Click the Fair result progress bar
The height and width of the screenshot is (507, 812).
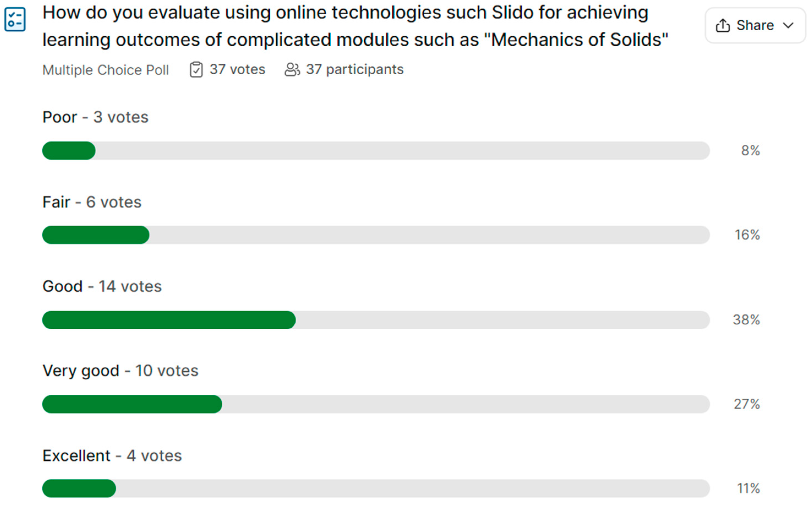pos(376,235)
